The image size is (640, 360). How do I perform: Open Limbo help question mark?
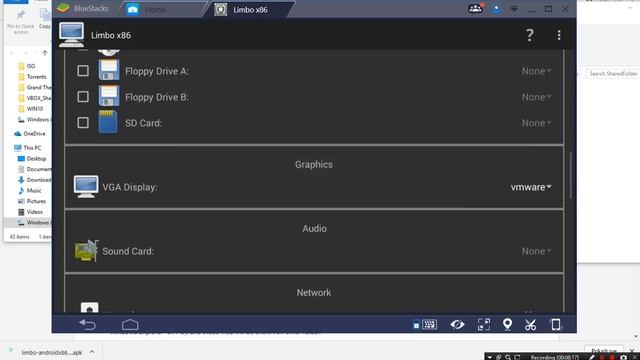529,35
